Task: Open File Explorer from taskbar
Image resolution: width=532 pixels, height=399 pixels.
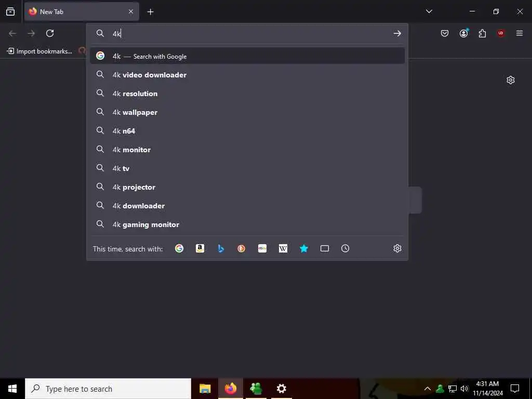Action: pyautogui.click(x=205, y=389)
